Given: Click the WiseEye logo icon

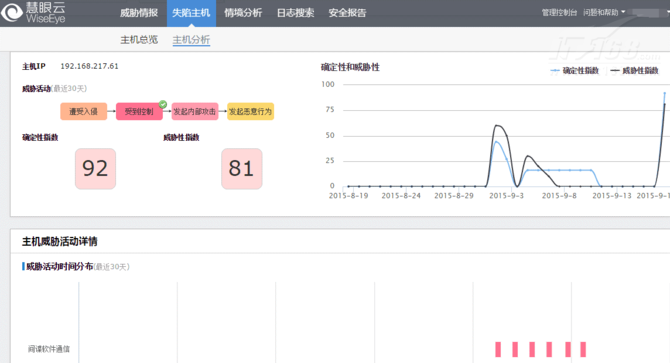Looking at the screenshot, I should coord(12,12).
